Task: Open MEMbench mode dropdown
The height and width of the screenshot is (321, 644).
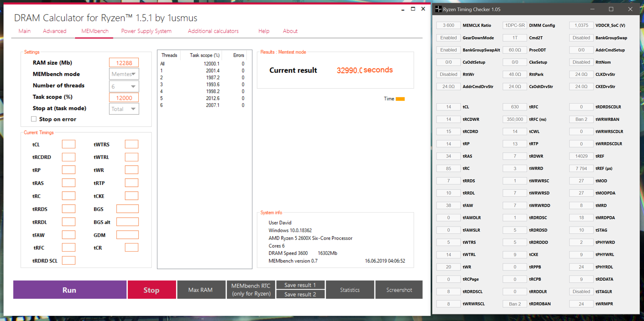Action: coord(124,74)
